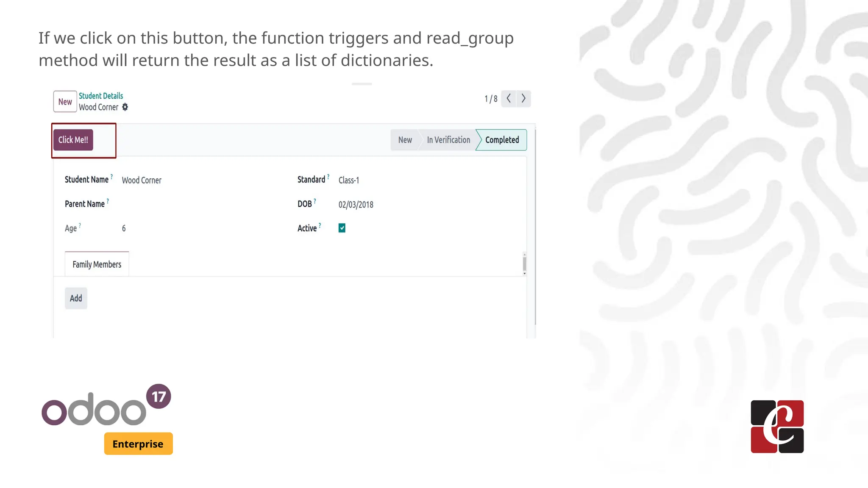Click the form's vertical scrollbar handle
The height and width of the screenshot is (488, 868).
[525, 264]
